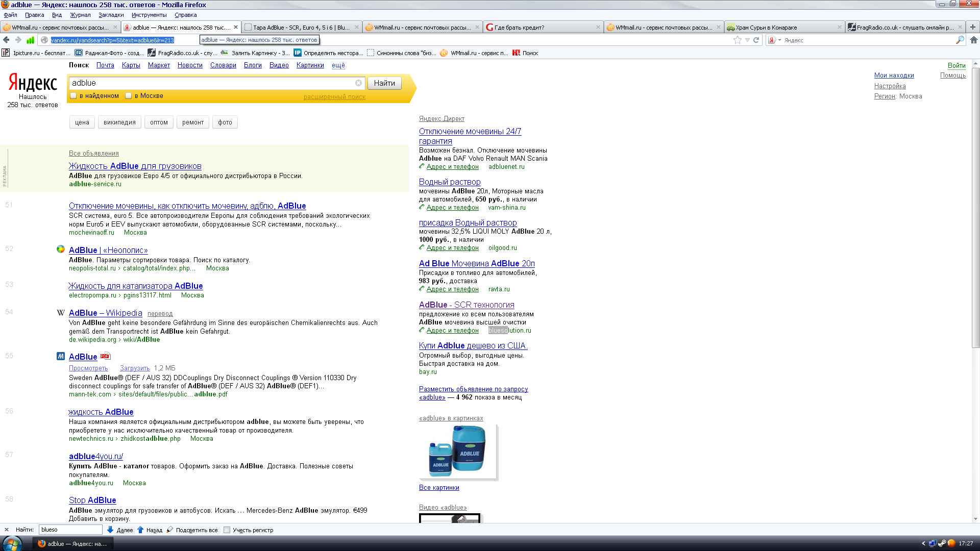Open the Журнал menu
This screenshot has height=551, width=980.
coord(80,15)
